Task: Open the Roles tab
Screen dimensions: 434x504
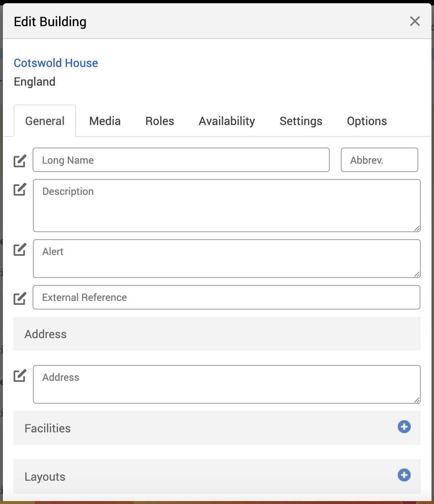Action: pos(159,121)
